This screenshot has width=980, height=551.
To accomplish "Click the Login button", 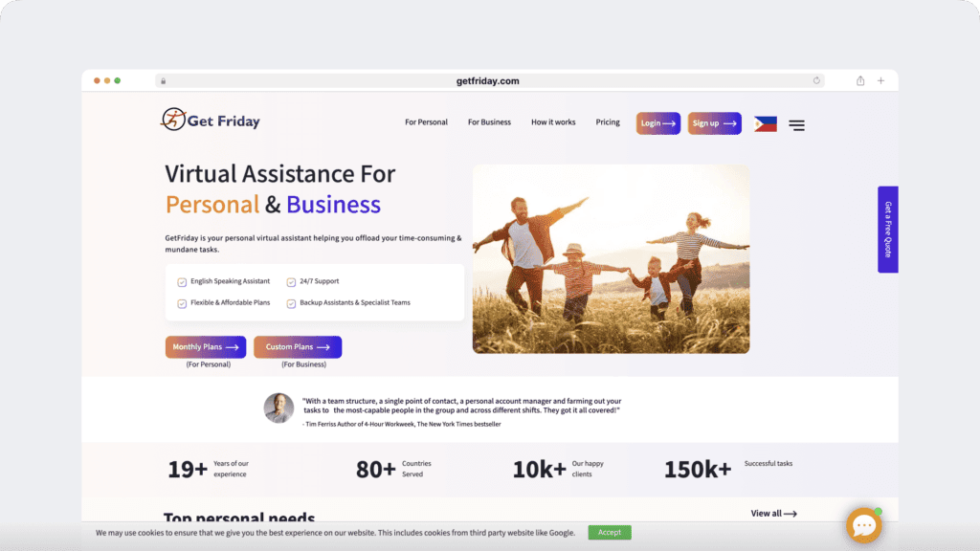I will point(658,123).
